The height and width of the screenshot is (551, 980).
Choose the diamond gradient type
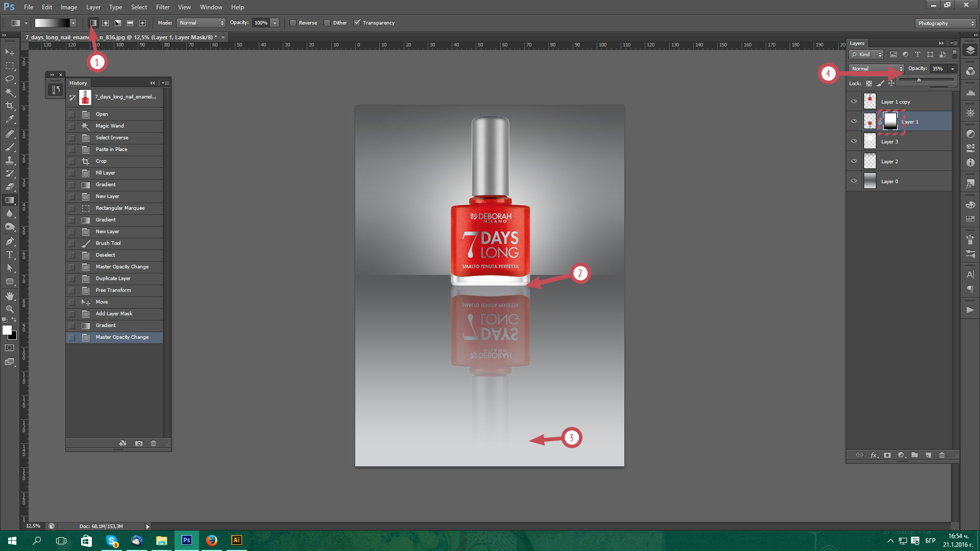[x=142, y=23]
